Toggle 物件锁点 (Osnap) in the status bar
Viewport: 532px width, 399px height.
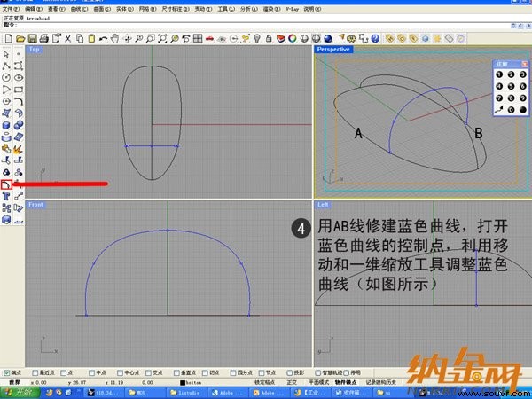(346, 382)
